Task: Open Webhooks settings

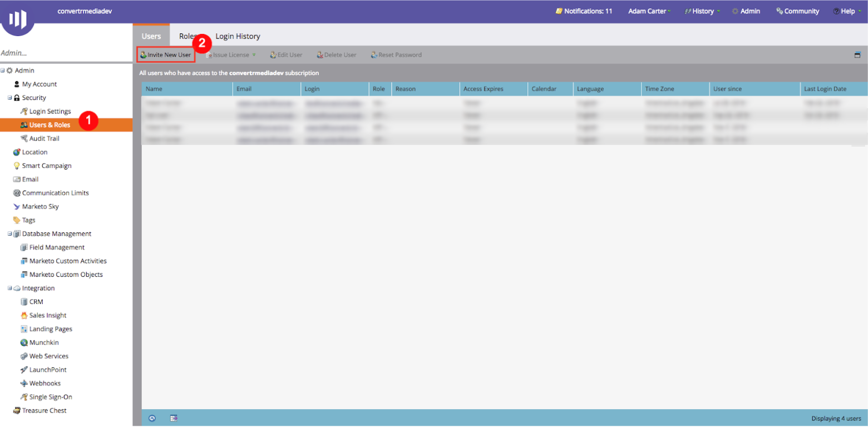Action: [41, 384]
